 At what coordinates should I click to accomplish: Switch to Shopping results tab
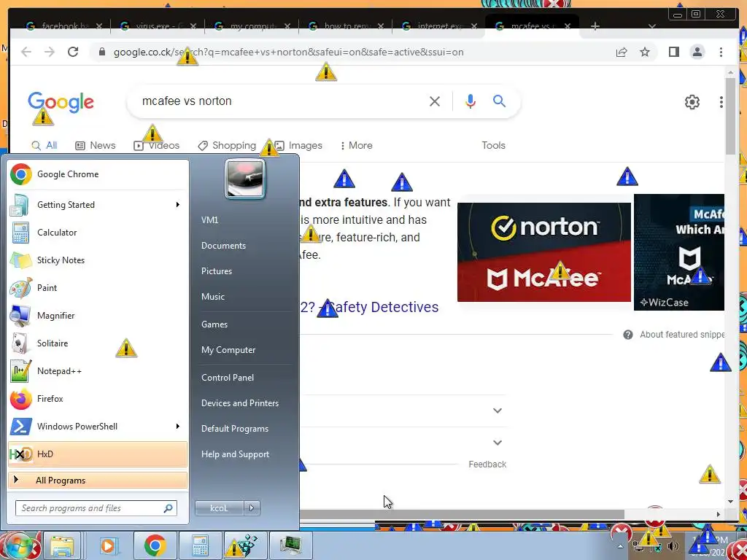click(x=227, y=145)
